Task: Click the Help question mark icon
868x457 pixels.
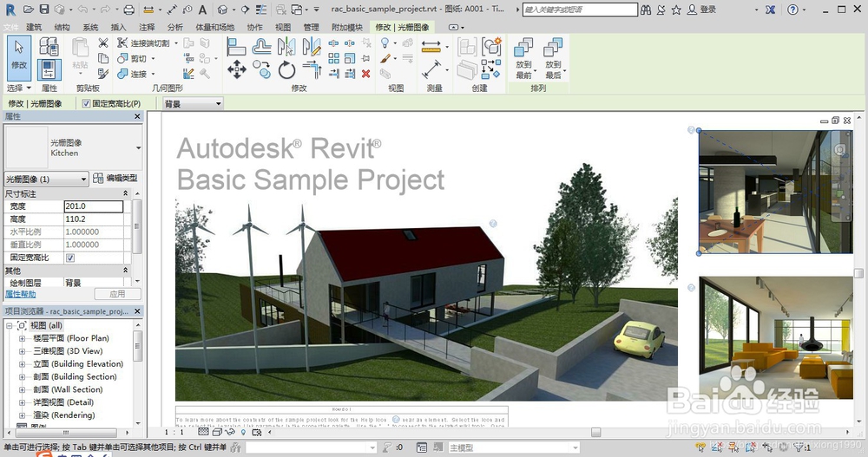Action: tap(792, 10)
